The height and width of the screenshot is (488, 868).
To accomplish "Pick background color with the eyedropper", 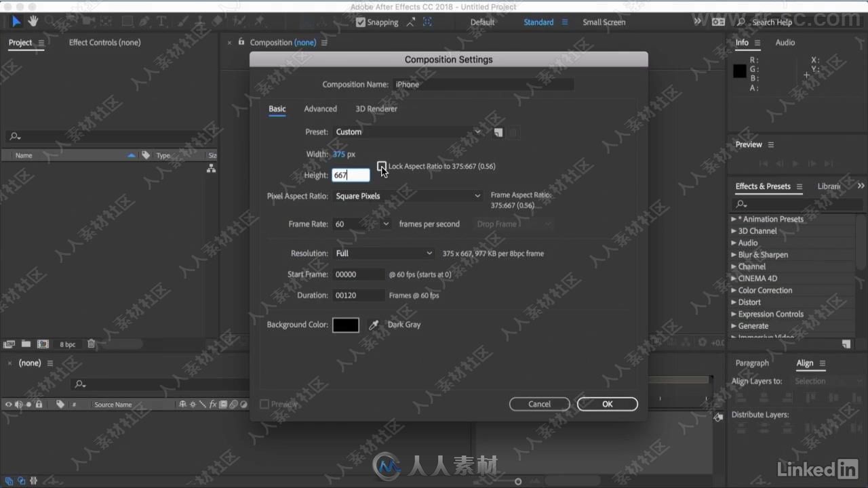I will (373, 325).
